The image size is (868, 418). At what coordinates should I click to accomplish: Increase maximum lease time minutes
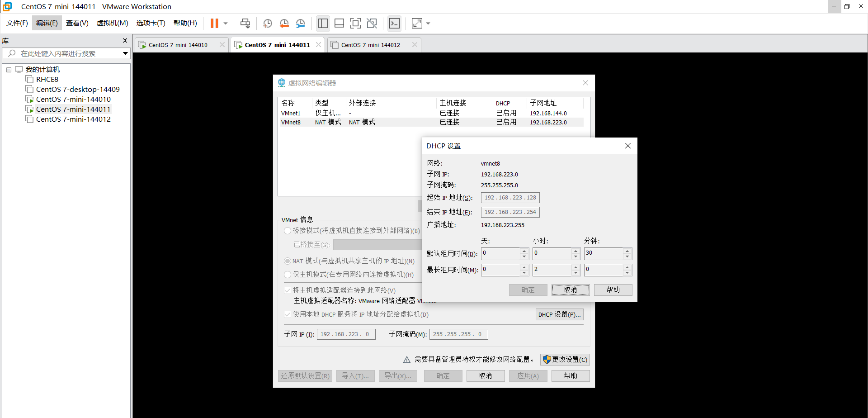point(627,267)
